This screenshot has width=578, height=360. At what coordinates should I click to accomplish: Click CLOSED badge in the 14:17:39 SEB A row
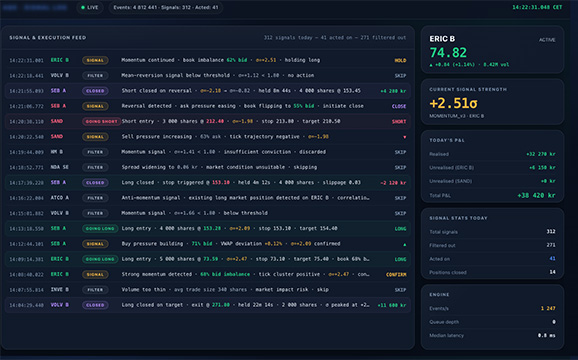pyautogui.click(x=95, y=182)
